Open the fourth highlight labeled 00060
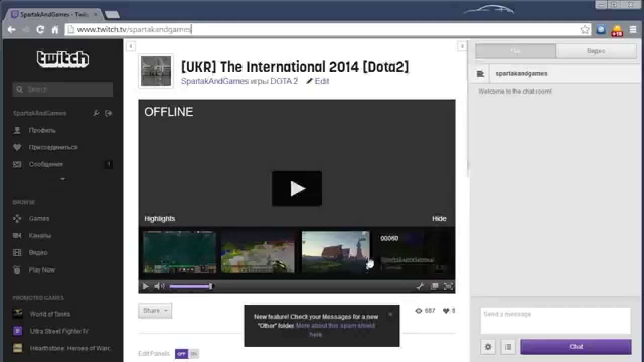 click(414, 252)
